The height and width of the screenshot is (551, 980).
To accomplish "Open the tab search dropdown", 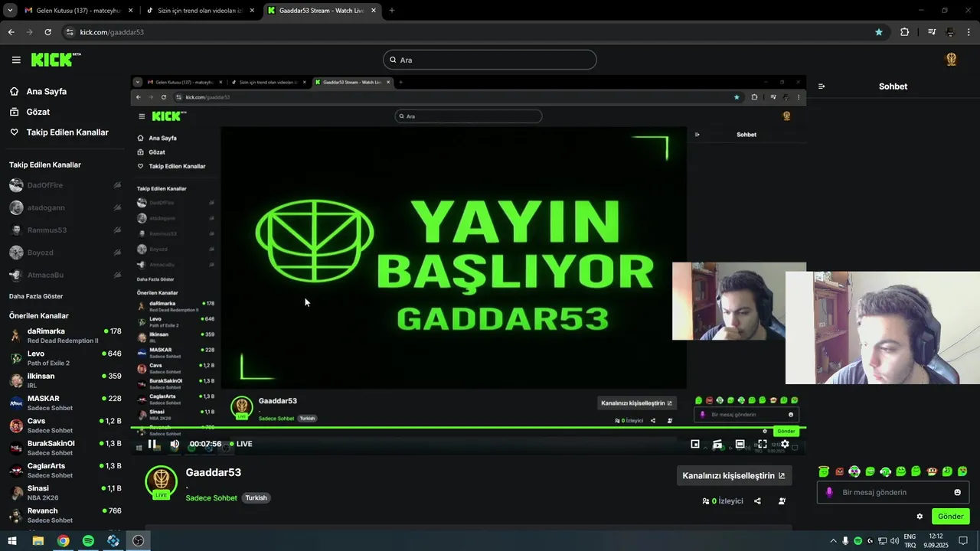I will pyautogui.click(x=10, y=11).
